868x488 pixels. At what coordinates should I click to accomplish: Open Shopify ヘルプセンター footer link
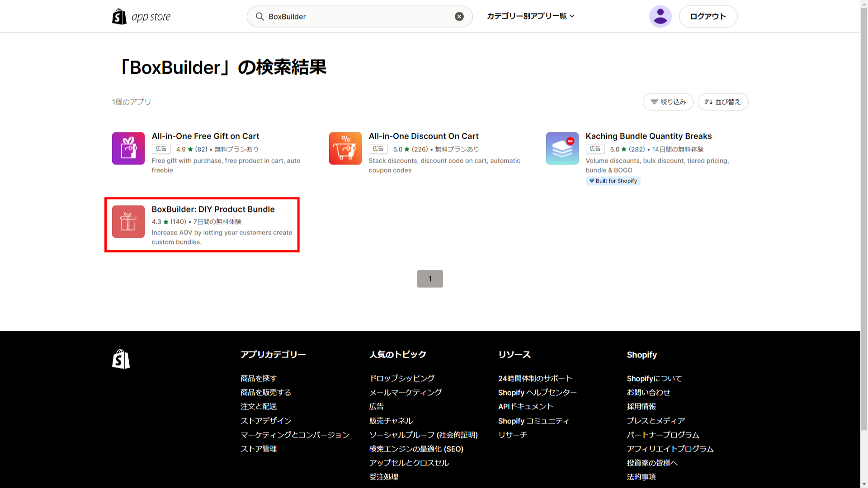tap(537, 392)
